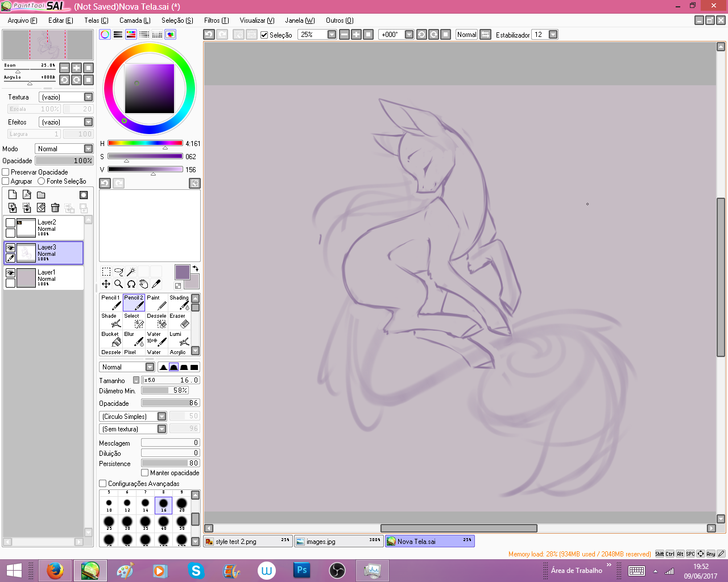Activate the move tool
Viewport: 728px width, 582px height.
[106, 284]
